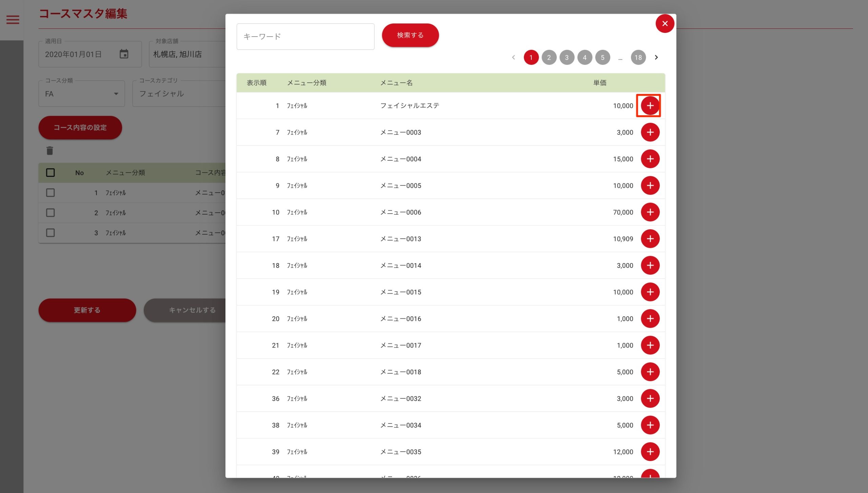
Task: Click the trash delete icon
Action: [x=50, y=151]
